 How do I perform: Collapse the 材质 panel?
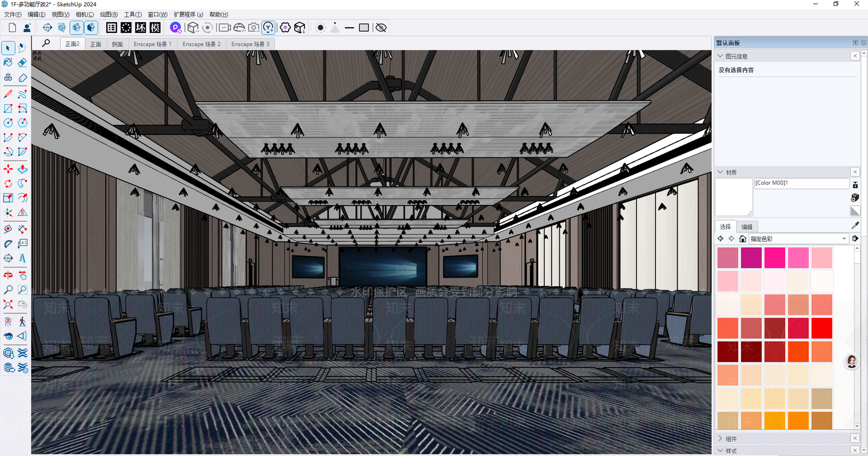coord(720,172)
